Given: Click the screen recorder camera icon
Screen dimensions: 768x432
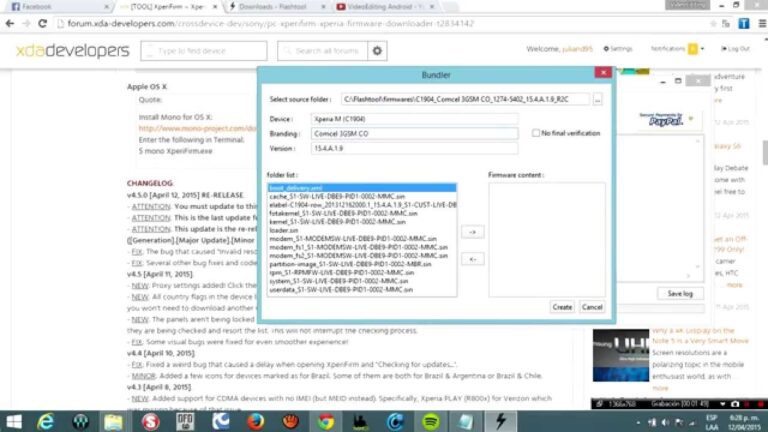Looking at the screenshot, I should [735, 404].
